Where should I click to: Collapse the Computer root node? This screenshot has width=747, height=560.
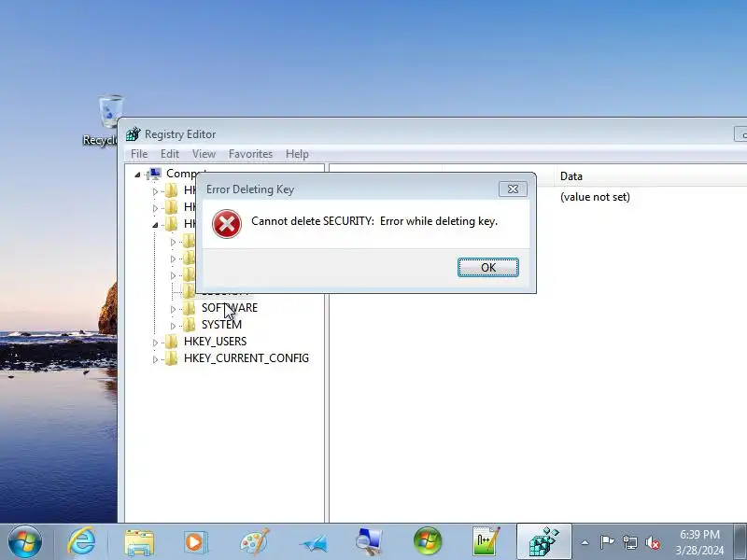coord(137,175)
